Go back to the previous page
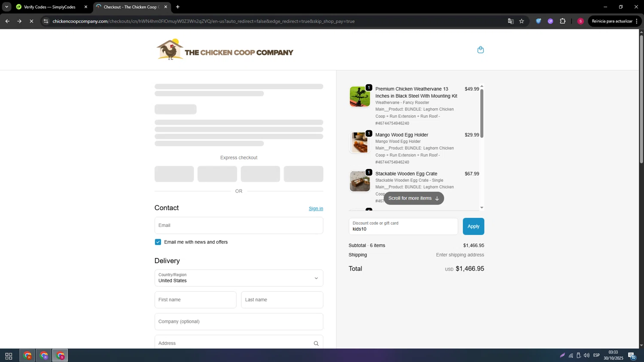This screenshot has height=362, width=644. pyautogui.click(x=7, y=21)
